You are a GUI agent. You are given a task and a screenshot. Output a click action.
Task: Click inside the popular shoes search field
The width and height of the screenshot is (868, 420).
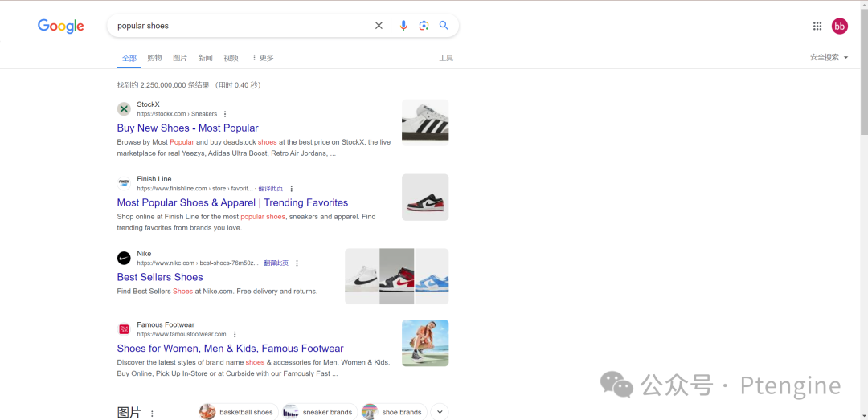(241, 26)
